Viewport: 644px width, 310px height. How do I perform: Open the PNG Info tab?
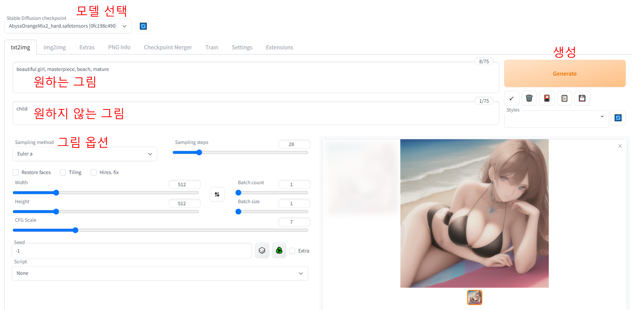[x=119, y=47]
